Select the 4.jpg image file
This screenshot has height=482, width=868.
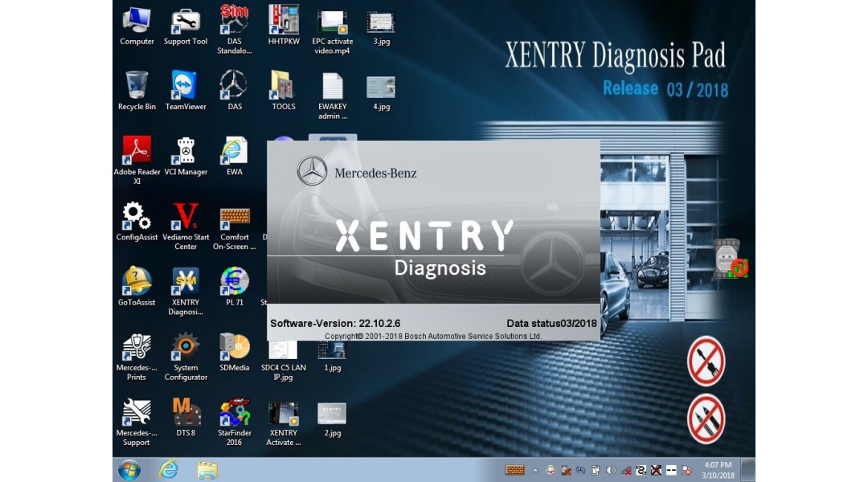click(x=381, y=93)
